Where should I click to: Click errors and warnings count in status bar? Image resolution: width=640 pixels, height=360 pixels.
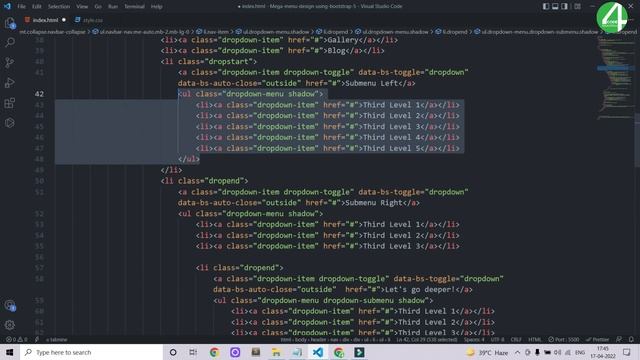(x=16, y=340)
